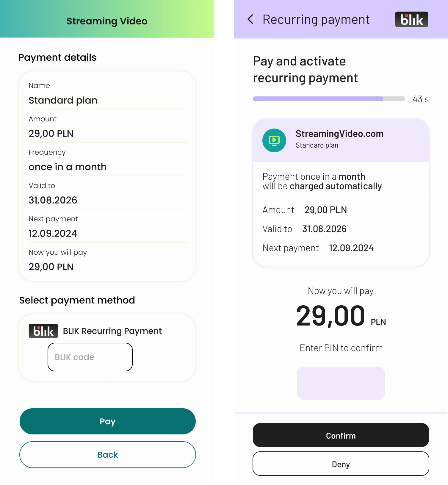The width and height of the screenshot is (448, 485).
Task: Confirm the recurring payment
Action: pyautogui.click(x=341, y=435)
